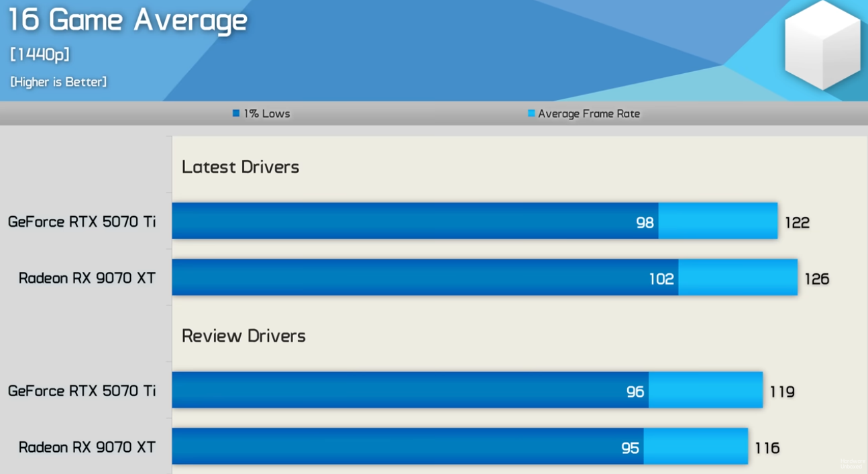Image resolution: width=868 pixels, height=474 pixels.
Task: Click the 'Latest Drivers' section heading
Action: click(x=240, y=167)
